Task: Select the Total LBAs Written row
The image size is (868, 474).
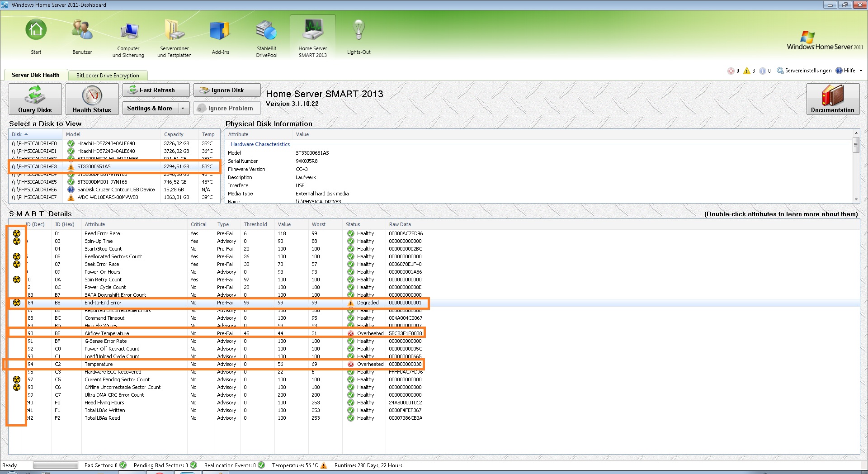Action: pos(434,410)
